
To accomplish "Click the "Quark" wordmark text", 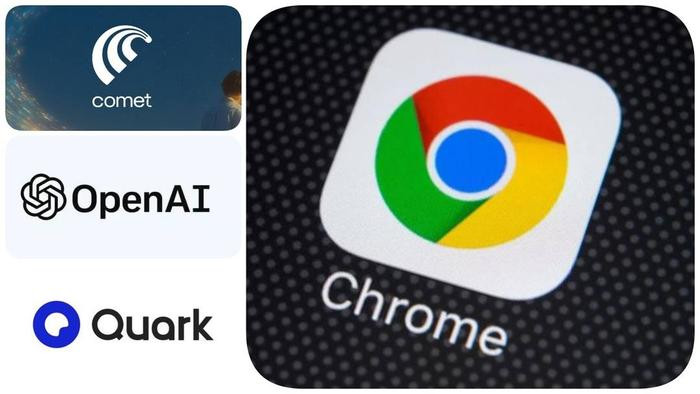I will coord(152,326).
